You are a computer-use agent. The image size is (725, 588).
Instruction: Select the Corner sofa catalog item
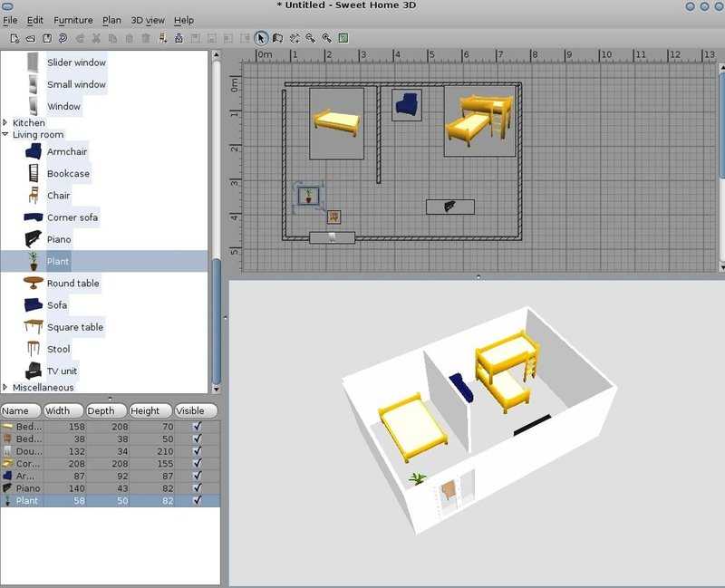click(72, 217)
